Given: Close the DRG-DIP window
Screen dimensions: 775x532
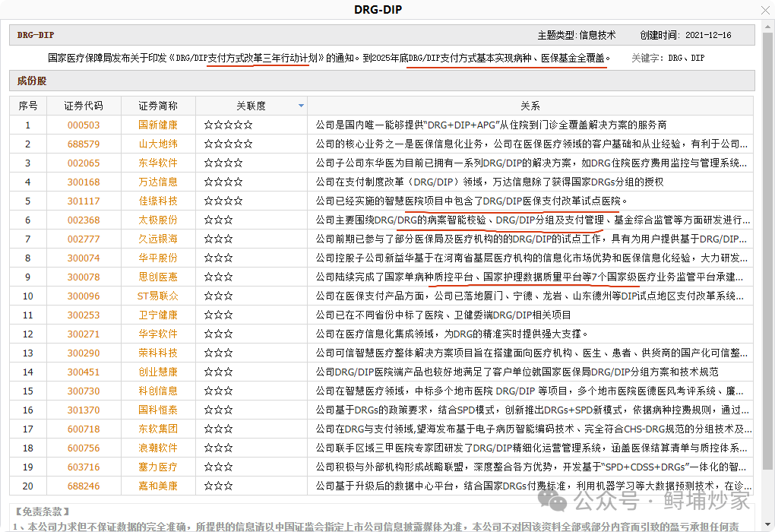Looking at the screenshot, I should click(x=766, y=9).
